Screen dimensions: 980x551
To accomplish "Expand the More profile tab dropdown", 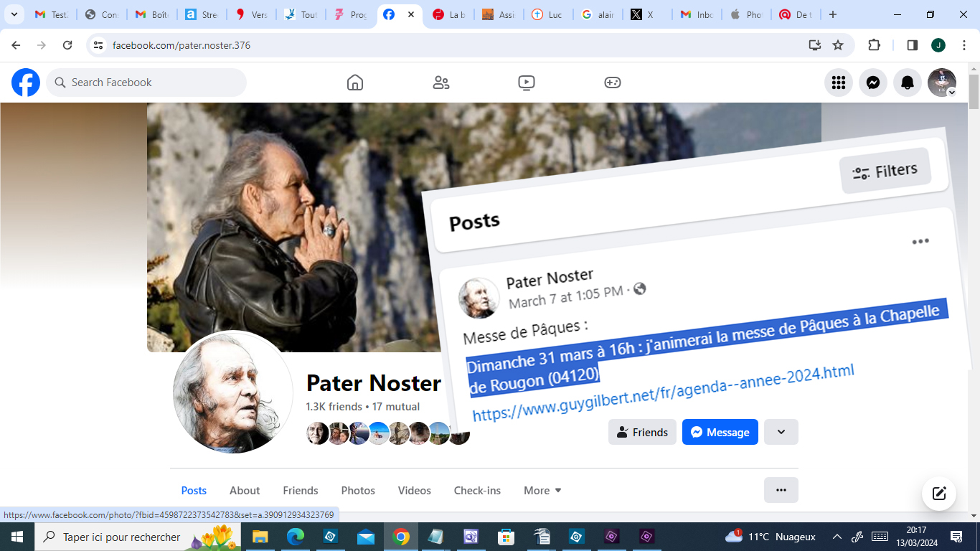I will coord(542,491).
